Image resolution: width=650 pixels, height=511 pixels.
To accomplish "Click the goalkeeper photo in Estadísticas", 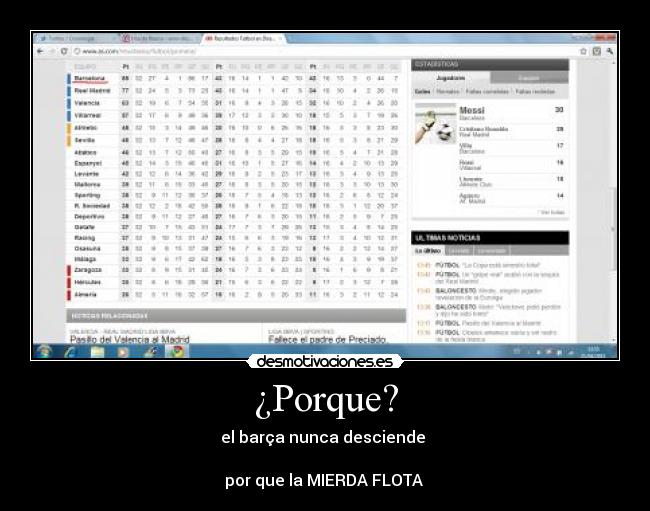I will [x=435, y=124].
